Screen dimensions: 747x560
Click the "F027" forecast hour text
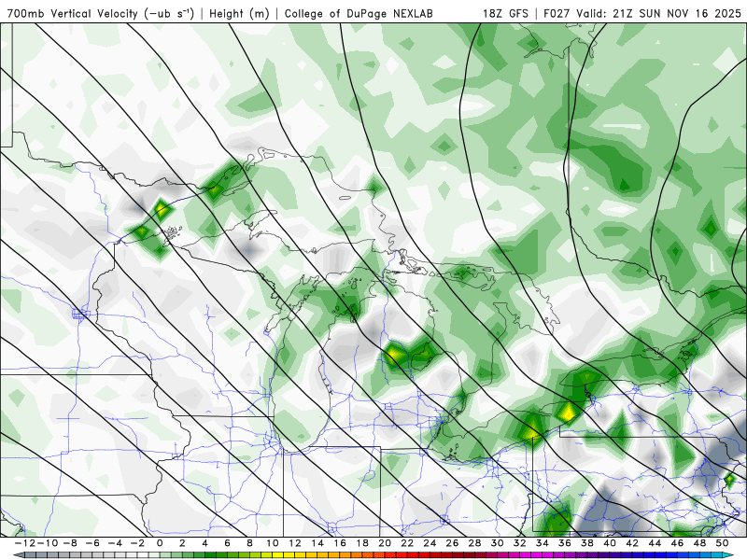(x=557, y=13)
